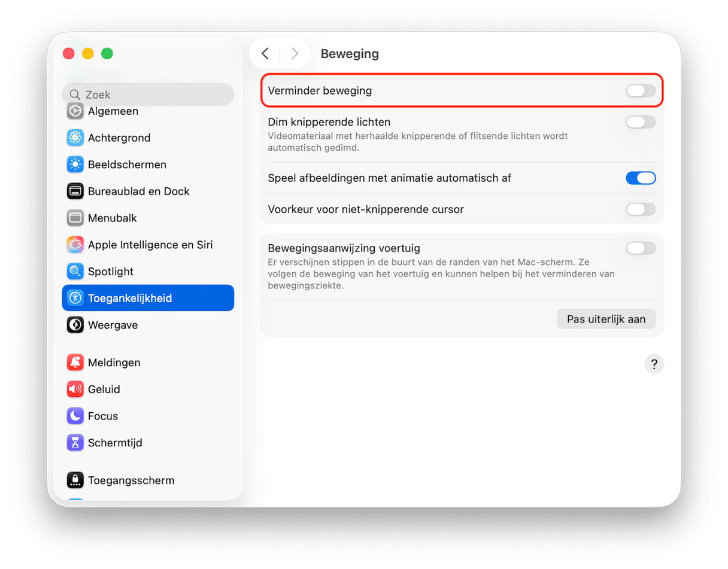This screenshot has height=569, width=728.
Task: Open help with the question mark button
Action: (x=654, y=364)
